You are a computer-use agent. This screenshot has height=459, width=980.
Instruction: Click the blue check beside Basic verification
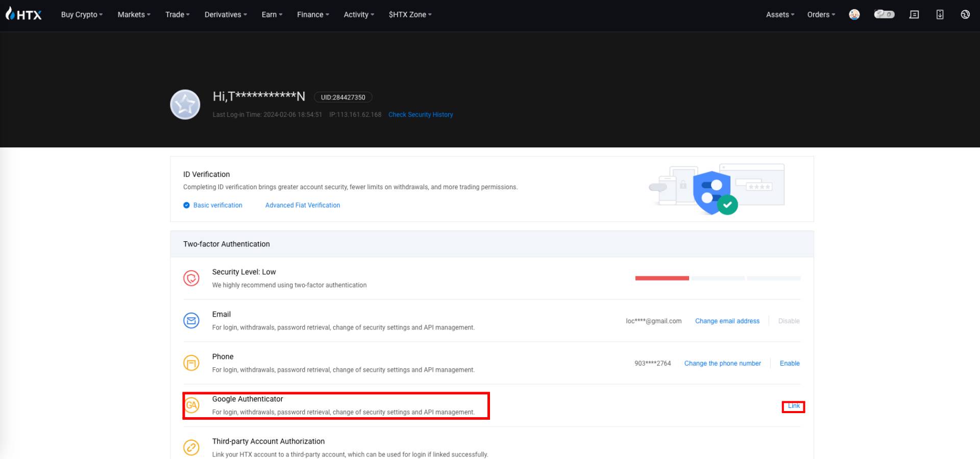pyautogui.click(x=186, y=206)
